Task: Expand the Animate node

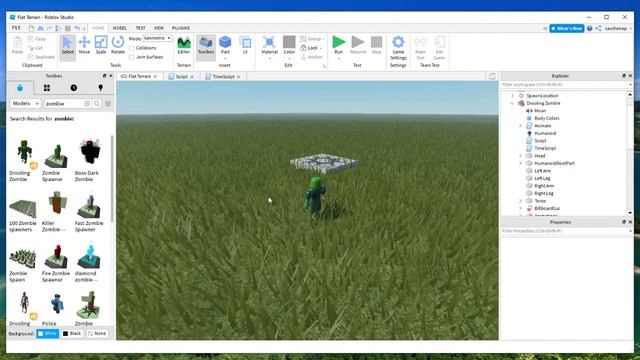Action: [520, 126]
